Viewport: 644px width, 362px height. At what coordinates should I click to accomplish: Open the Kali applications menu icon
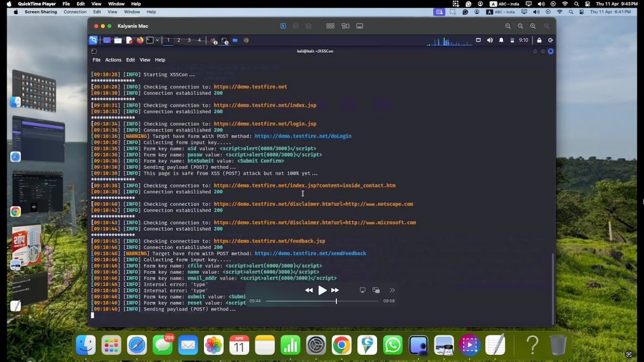[93, 40]
